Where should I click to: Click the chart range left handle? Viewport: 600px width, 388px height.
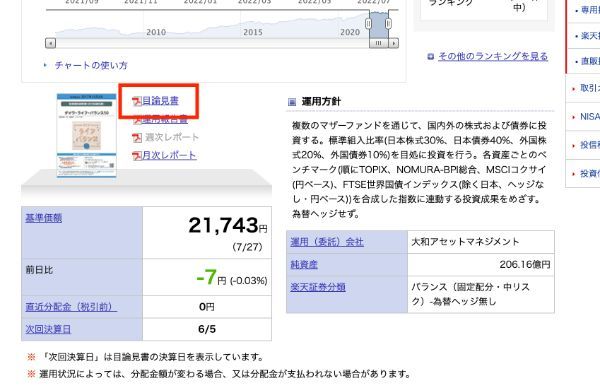pyautogui.click(x=368, y=24)
